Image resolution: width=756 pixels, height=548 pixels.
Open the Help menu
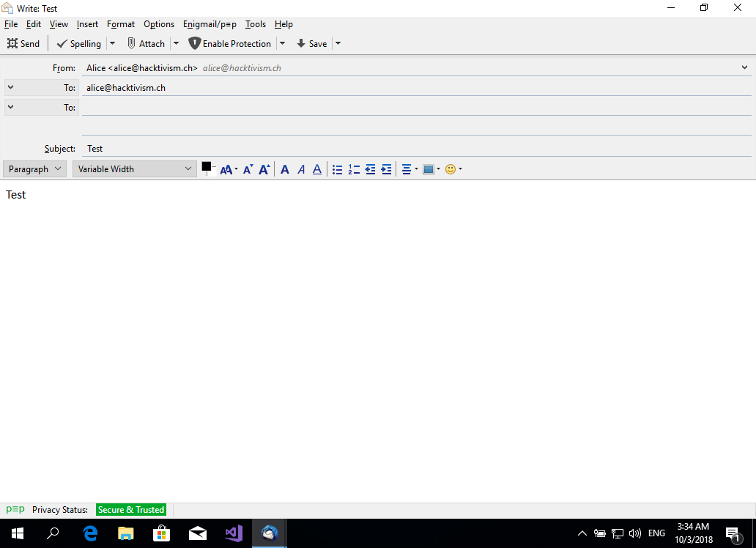[283, 24]
